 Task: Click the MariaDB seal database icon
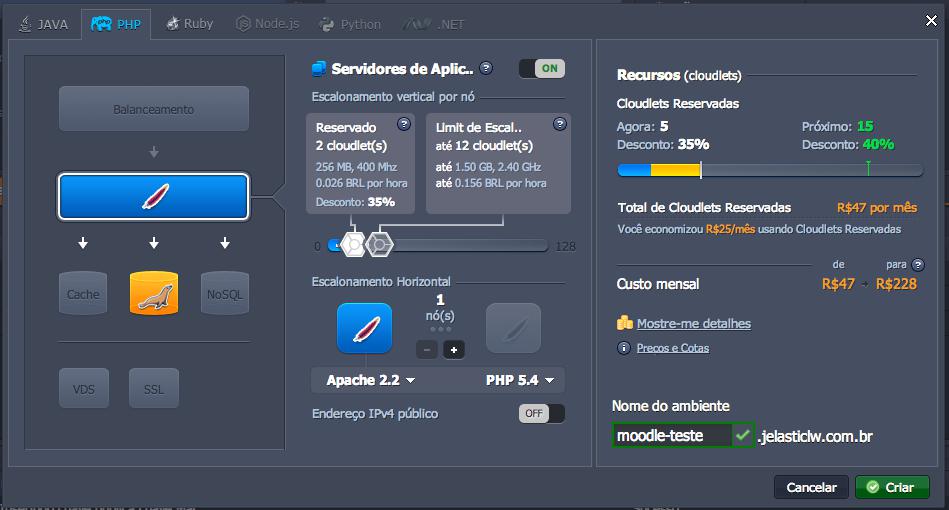(x=153, y=293)
